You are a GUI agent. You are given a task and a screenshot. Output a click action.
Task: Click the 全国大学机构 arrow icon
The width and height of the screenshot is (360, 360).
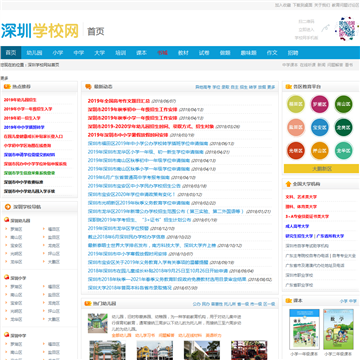coord(288,184)
